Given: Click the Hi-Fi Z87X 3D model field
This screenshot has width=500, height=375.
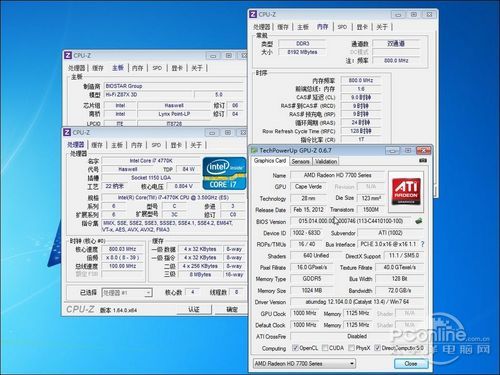Looking at the screenshot, I should click(149, 95).
